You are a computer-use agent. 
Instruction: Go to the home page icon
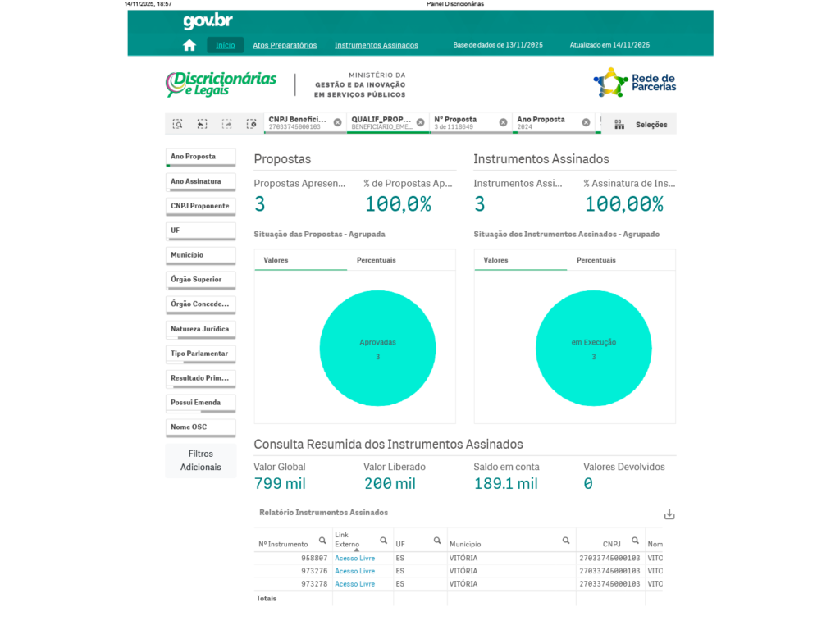click(x=189, y=45)
